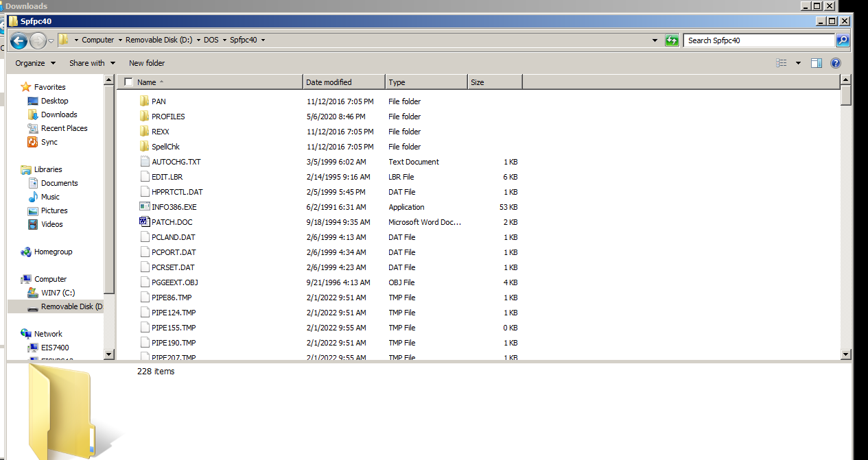Image resolution: width=868 pixels, height=460 pixels.
Task: Click the Change your view icon
Action: pyautogui.click(x=782, y=63)
